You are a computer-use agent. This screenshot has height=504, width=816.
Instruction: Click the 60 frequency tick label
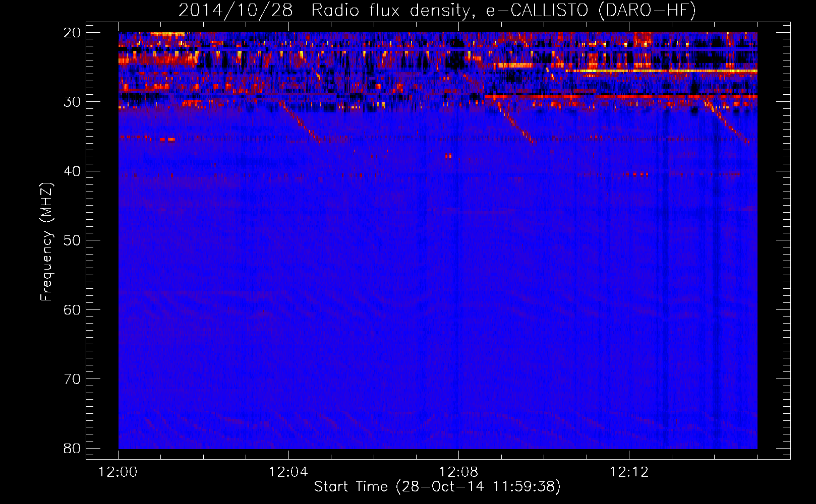point(73,310)
